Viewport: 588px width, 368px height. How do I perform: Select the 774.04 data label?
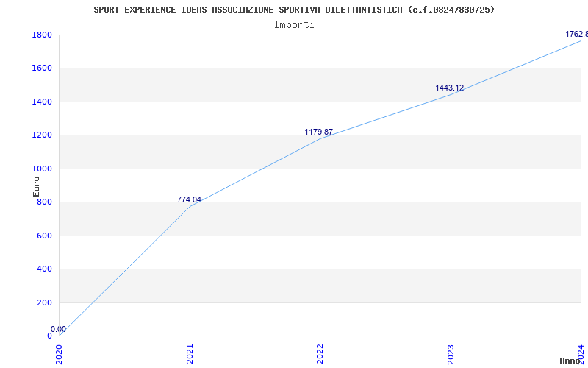click(189, 199)
